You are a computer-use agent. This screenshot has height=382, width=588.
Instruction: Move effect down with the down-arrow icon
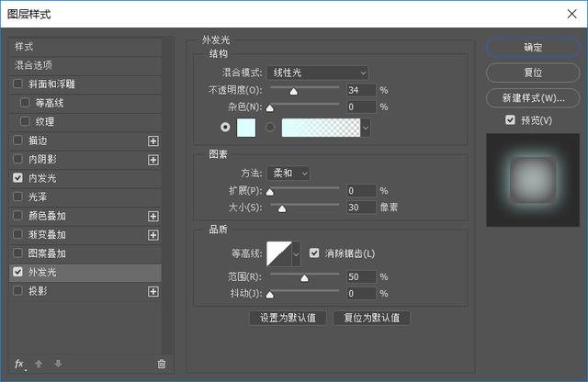(x=58, y=364)
